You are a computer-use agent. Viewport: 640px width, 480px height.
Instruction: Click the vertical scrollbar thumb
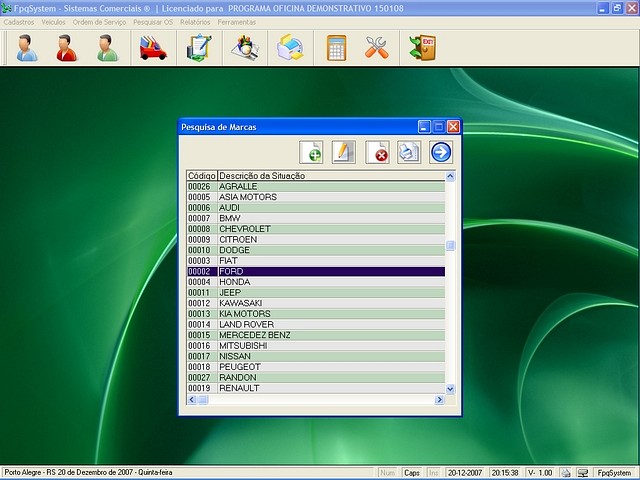(x=450, y=245)
